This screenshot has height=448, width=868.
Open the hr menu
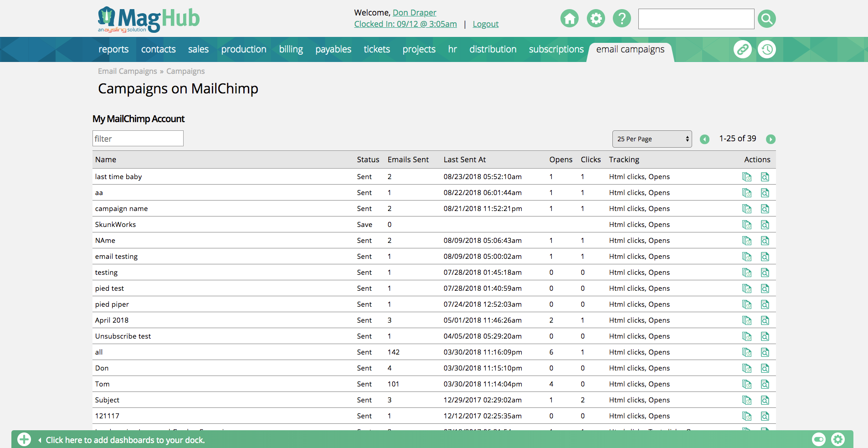pos(452,49)
